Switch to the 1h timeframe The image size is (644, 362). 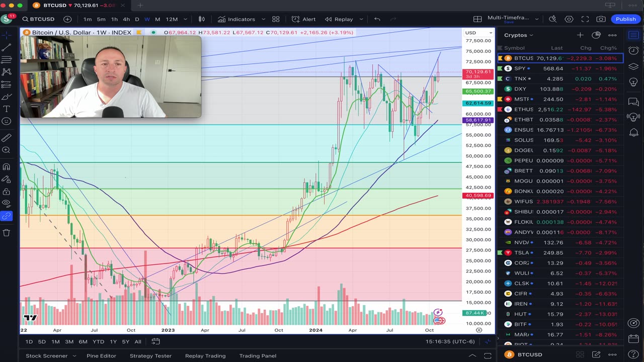tap(114, 19)
